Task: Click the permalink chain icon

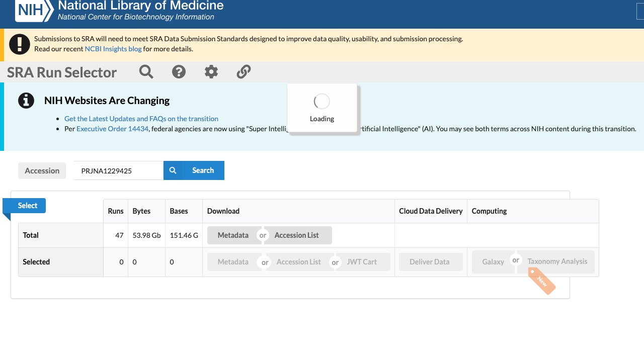Action: pos(244,72)
